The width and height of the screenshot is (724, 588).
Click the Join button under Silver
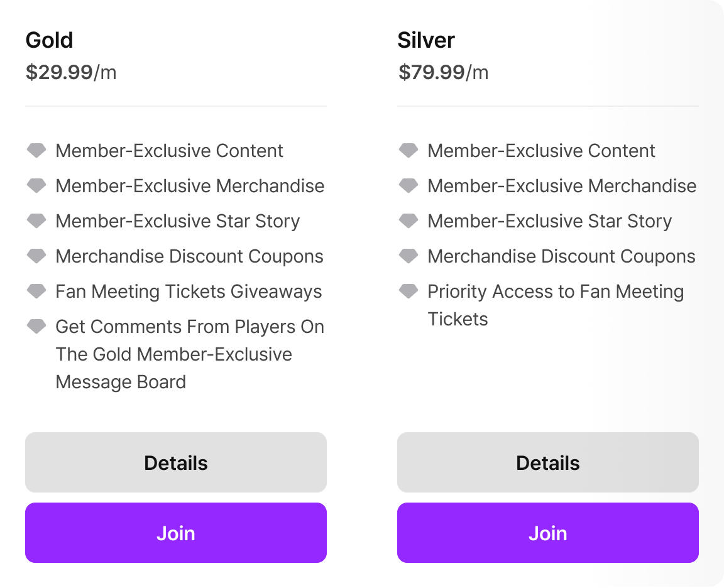[547, 533]
